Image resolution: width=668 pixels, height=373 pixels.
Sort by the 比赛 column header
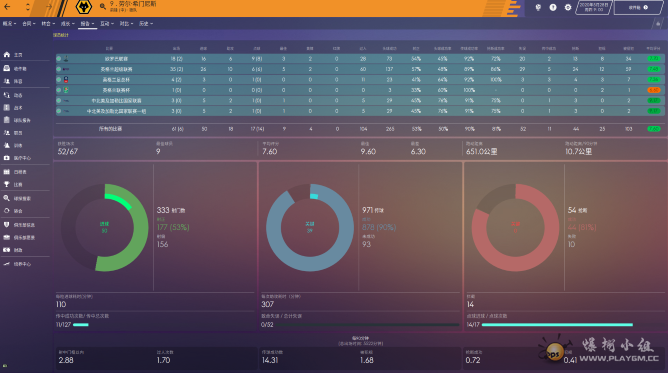pos(109,48)
